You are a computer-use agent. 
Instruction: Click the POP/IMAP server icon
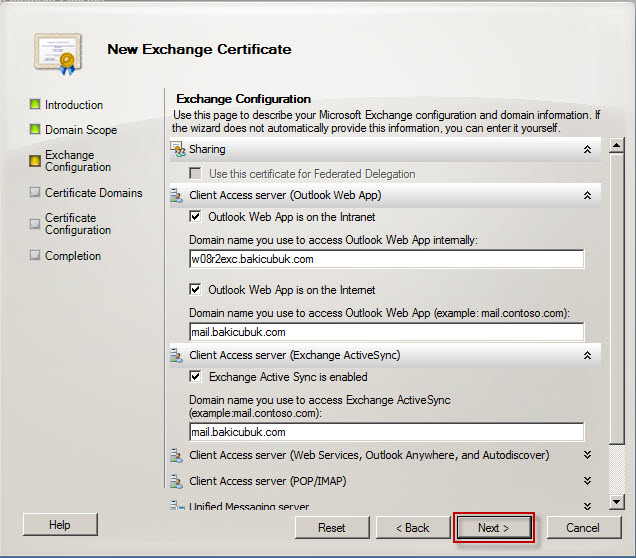[176, 481]
